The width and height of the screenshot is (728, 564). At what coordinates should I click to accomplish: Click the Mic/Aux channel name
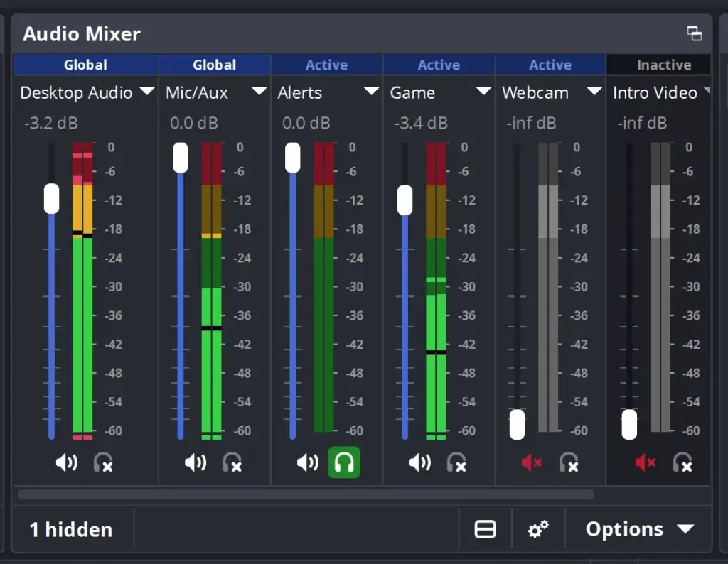point(197,93)
